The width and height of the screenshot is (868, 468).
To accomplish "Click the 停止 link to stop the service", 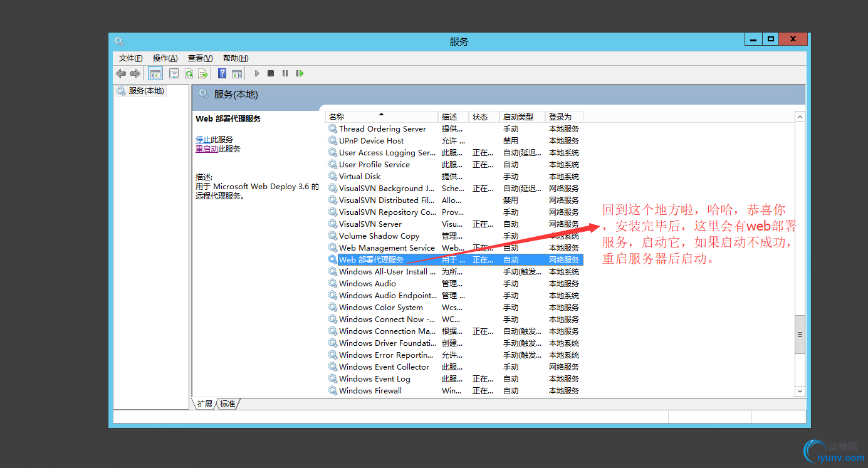I will pos(203,140).
